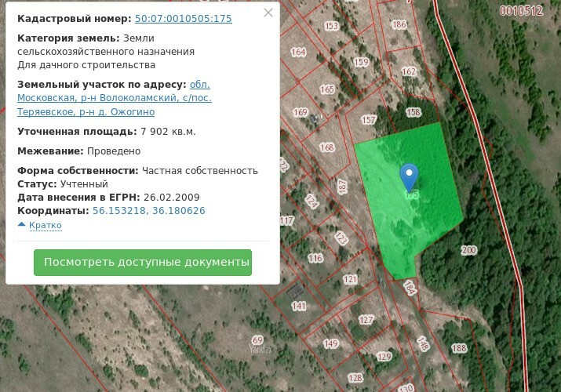Click the Yandex map logo
Viewport: 561px width, 392px height.
(x=260, y=350)
